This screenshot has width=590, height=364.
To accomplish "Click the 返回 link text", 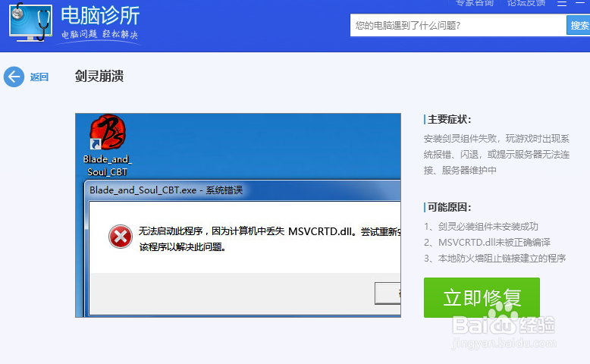I will point(39,77).
